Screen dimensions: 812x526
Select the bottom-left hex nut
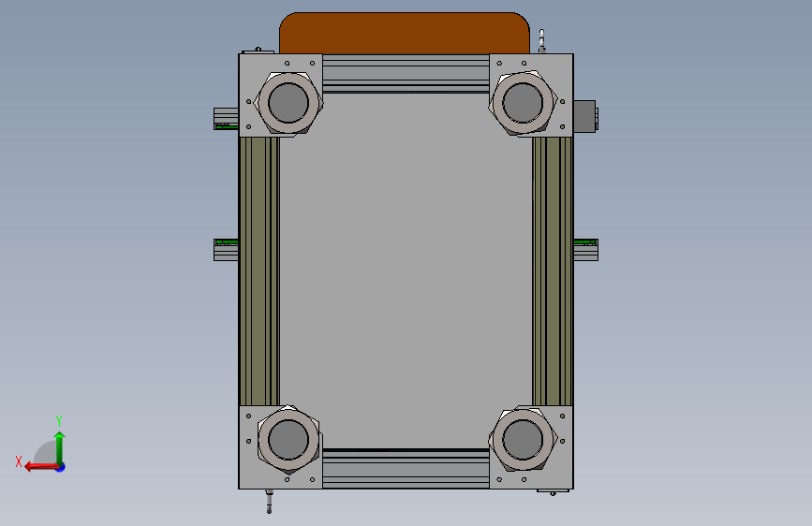pos(288,440)
